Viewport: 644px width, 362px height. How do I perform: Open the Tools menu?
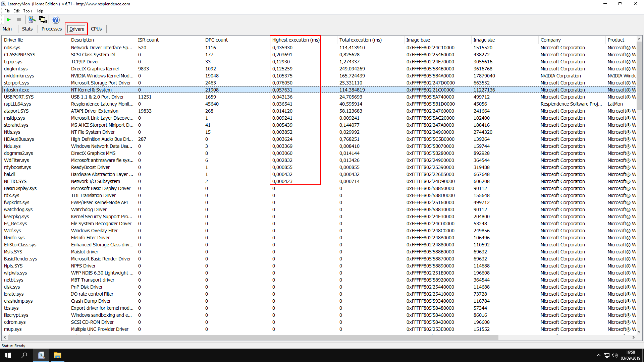(x=28, y=11)
